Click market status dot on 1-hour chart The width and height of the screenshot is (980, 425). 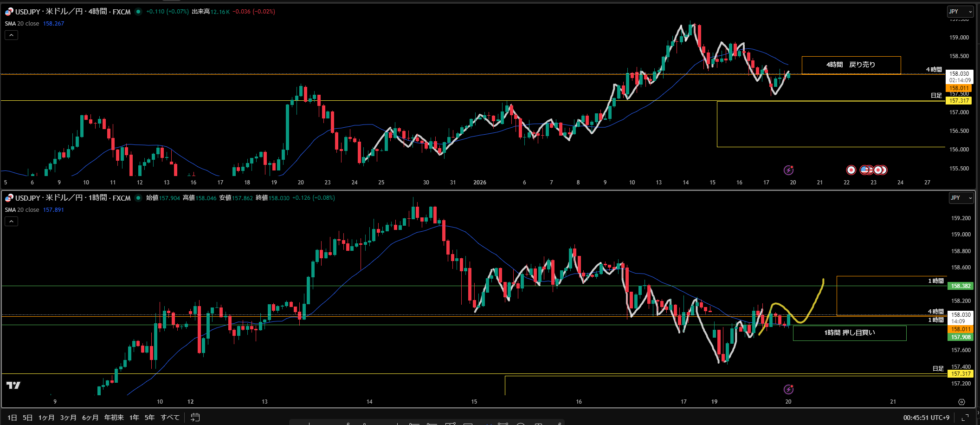click(138, 198)
